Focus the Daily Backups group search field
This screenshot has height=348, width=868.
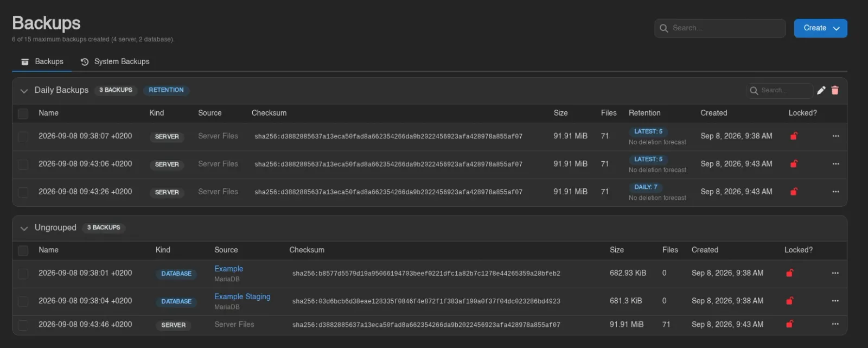click(780, 91)
